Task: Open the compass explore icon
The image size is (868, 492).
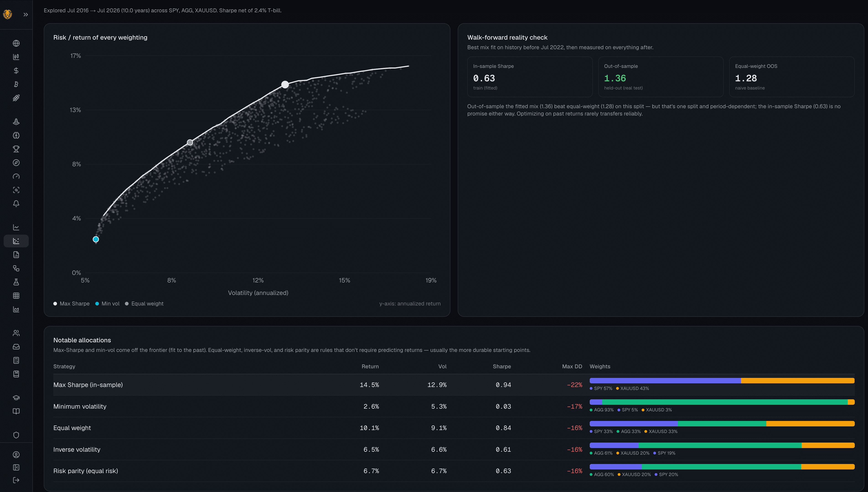Action: (x=16, y=163)
